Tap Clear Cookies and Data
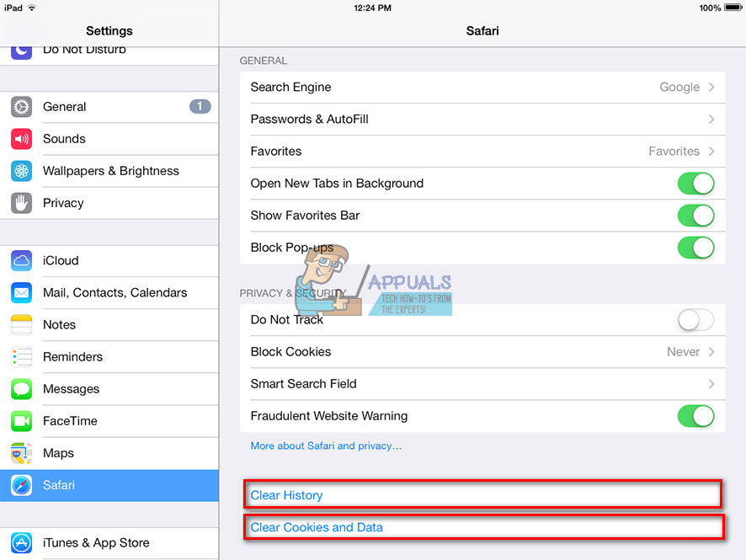Screen dimensions: 746x560 tap(484, 526)
